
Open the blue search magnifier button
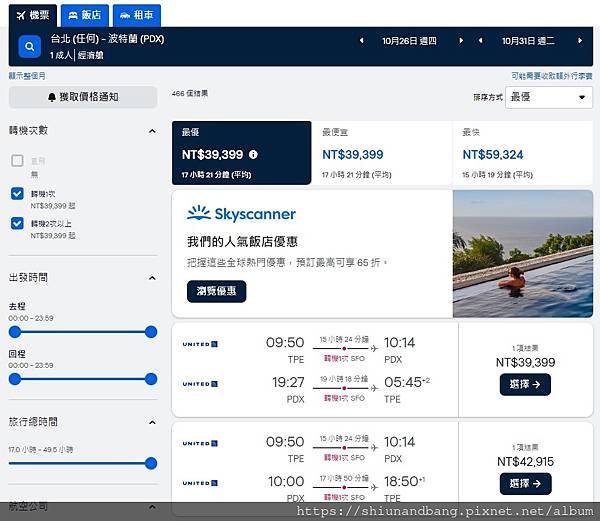(30, 47)
